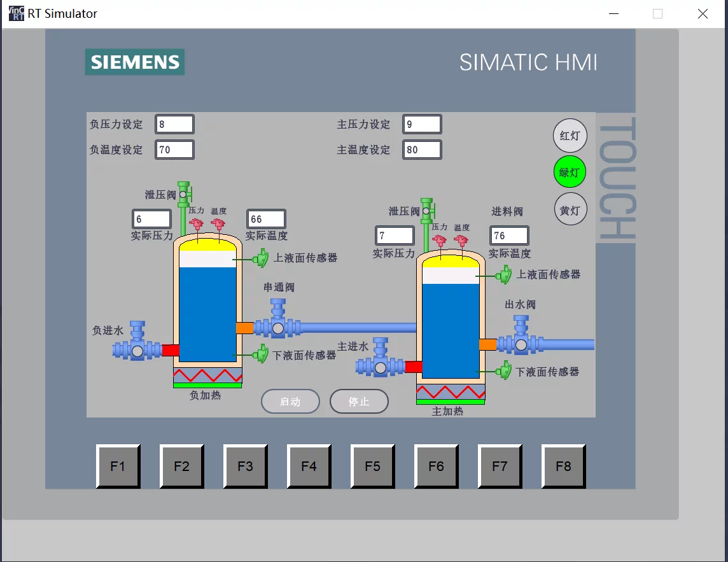This screenshot has width=728, height=562.
Task: Click left tank 实际压力 value 6
Action: point(152,219)
